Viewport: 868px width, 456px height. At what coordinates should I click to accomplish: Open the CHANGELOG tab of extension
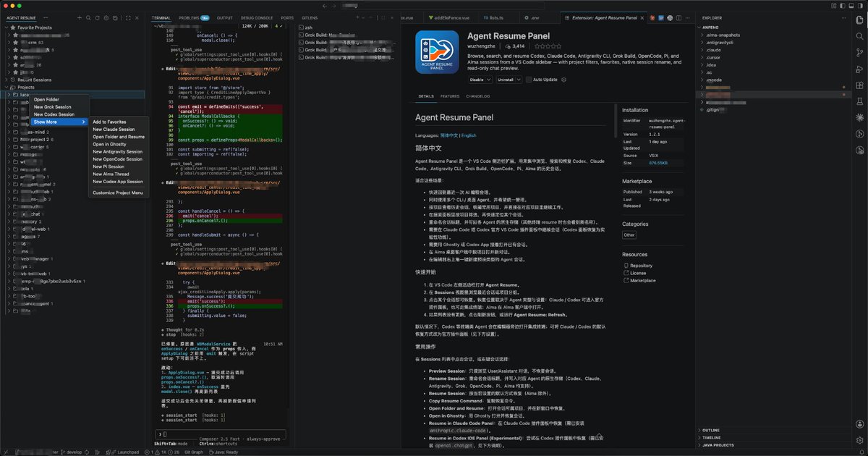(x=477, y=96)
